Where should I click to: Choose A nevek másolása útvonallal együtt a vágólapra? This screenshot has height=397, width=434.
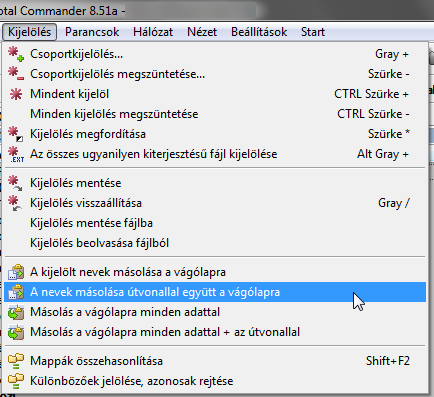click(x=215, y=292)
